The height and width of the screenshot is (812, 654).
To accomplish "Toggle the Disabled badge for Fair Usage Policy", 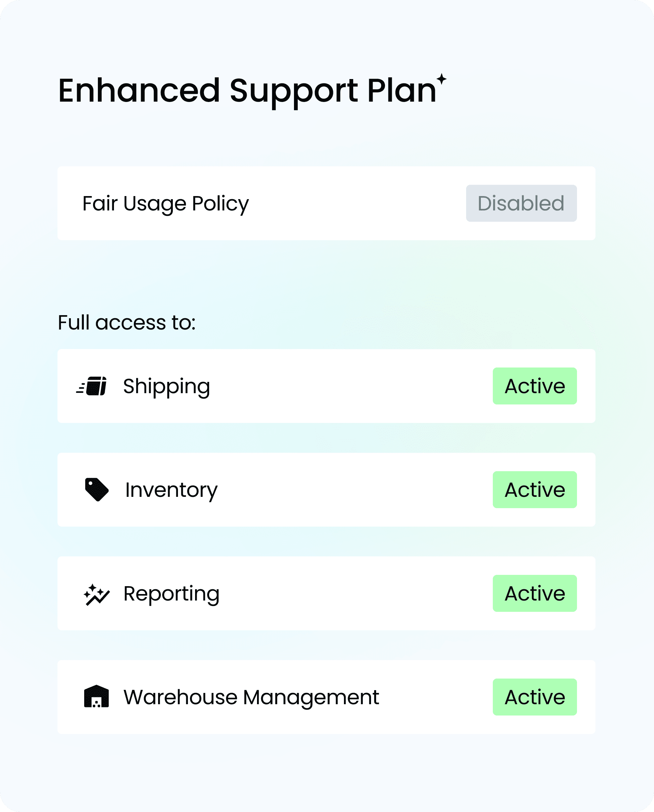I will (521, 203).
